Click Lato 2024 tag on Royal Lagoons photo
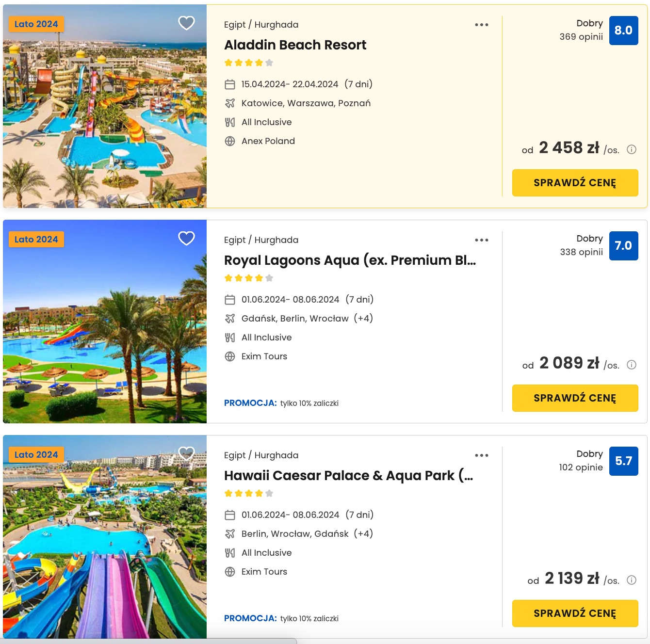Viewport: 650px width, 644px height. 36,240
